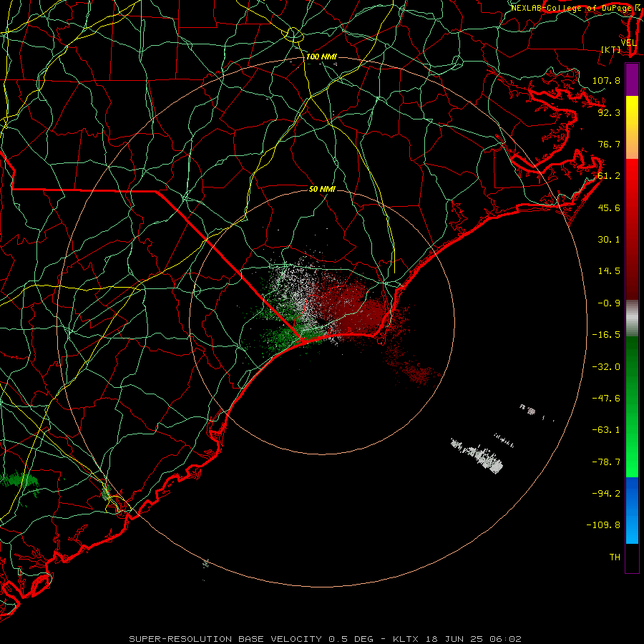644x644 pixels.
Task: Click the 45.6 legend value
Action: (x=609, y=208)
